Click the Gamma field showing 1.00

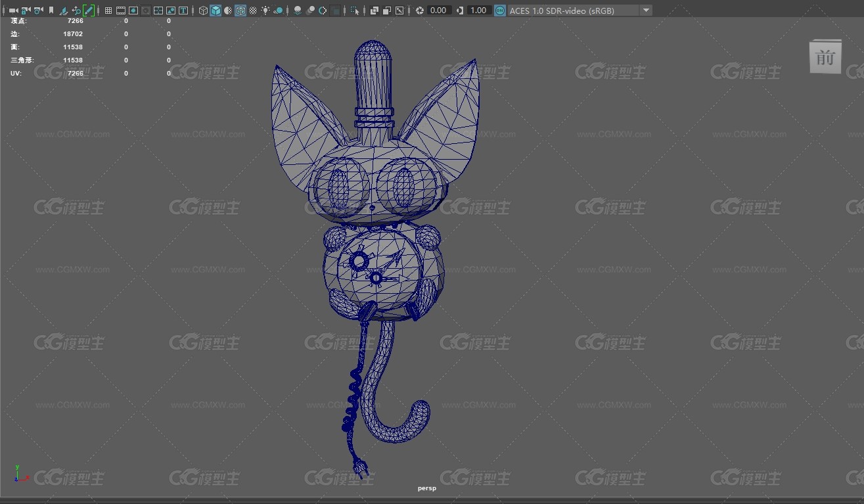tap(479, 11)
